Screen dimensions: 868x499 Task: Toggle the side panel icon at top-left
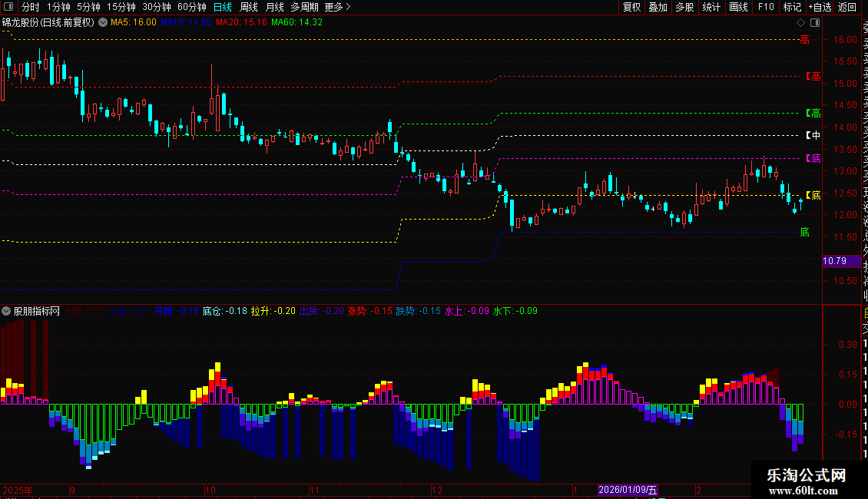[8, 7]
